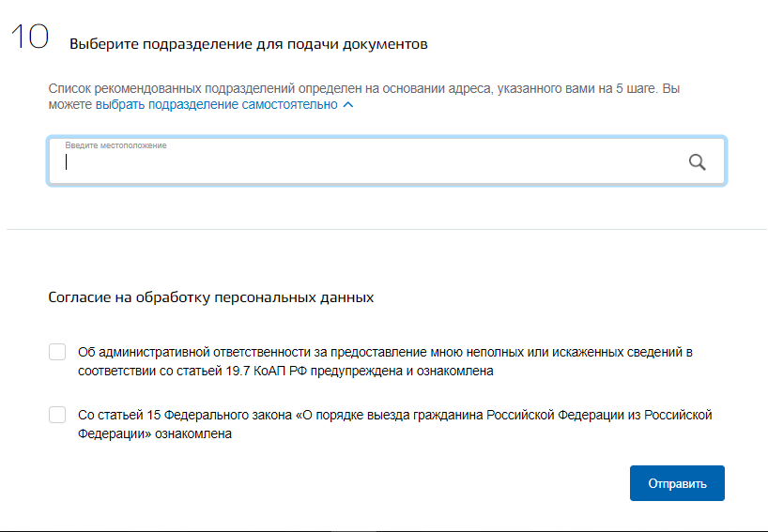Click the Список рекомендованных подразделений description text

364,97
